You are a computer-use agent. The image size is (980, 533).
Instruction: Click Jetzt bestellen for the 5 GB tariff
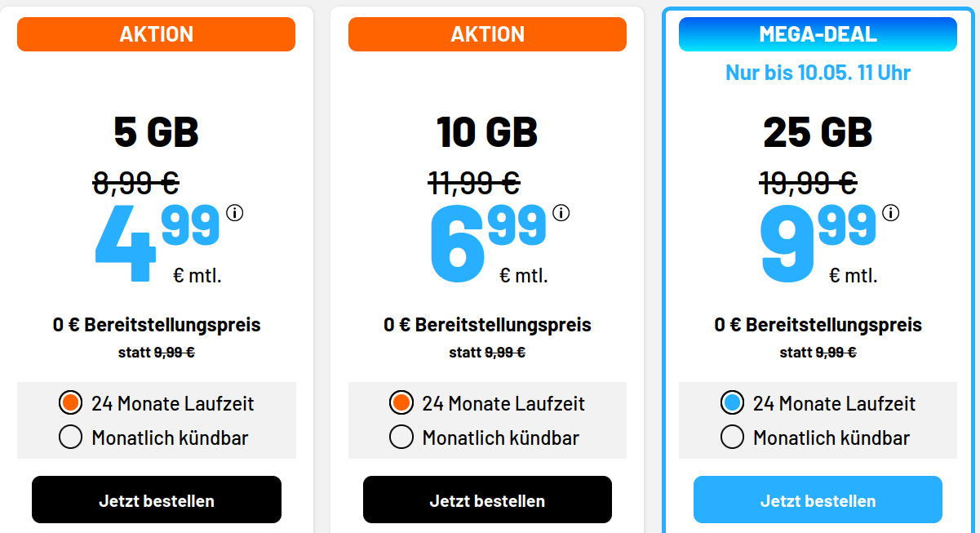point(156,499)
